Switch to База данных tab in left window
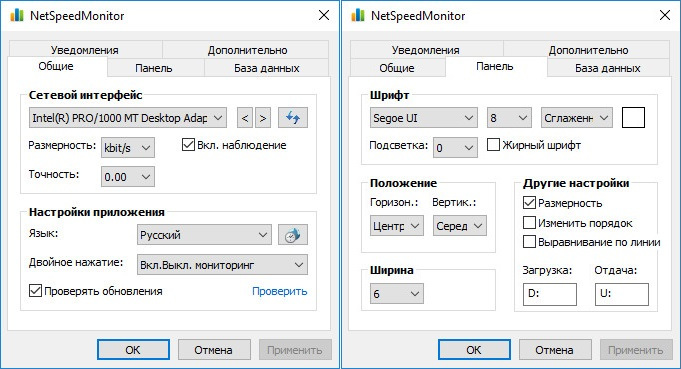 tap(267, 68)
